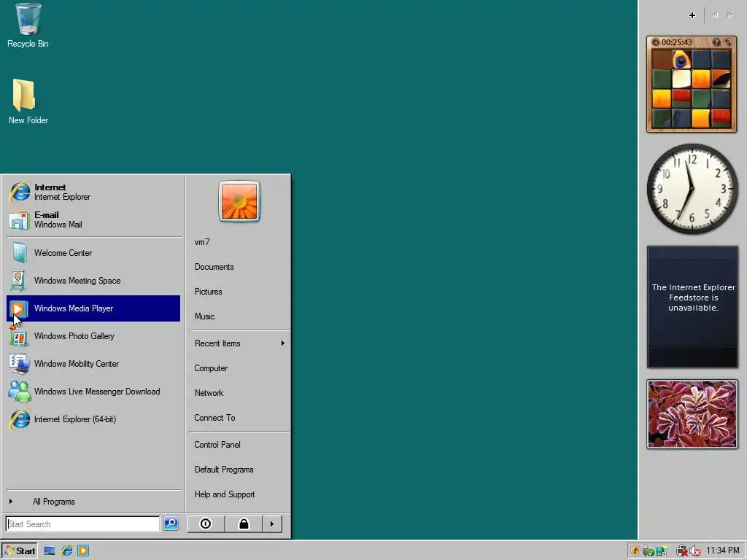Screen dimensions: 747x560
Task: Click the user account flower picture
Action: (239, 201)
